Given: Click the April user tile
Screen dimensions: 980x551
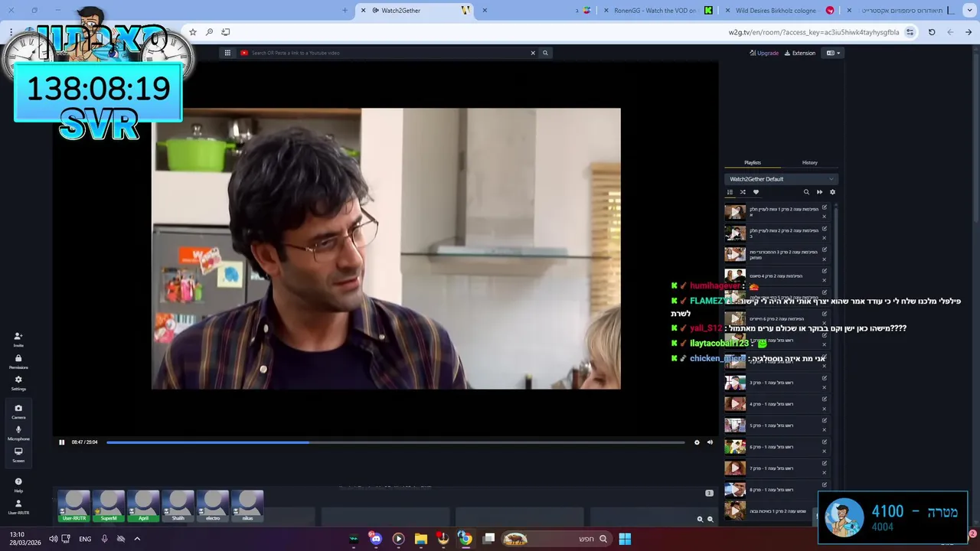Looking at the screenshot, I should 143,507.
